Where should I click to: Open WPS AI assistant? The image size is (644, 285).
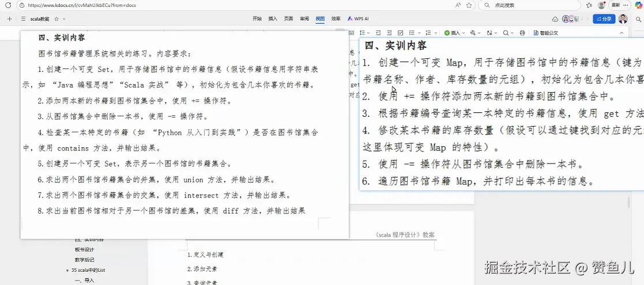(x=358, y=18)
